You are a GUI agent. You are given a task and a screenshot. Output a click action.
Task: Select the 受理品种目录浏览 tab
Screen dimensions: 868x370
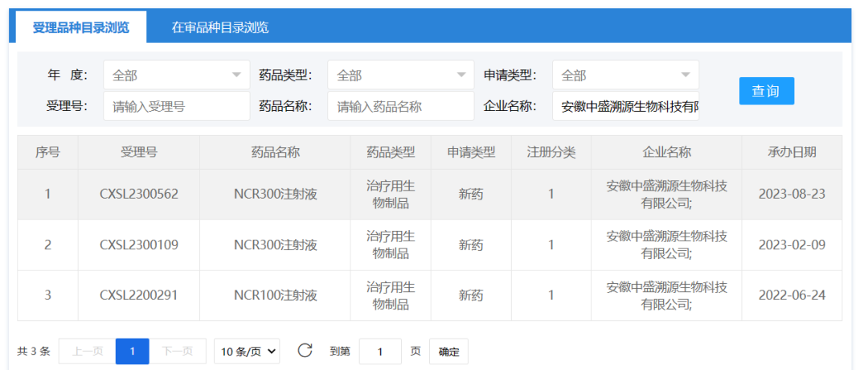80,27
